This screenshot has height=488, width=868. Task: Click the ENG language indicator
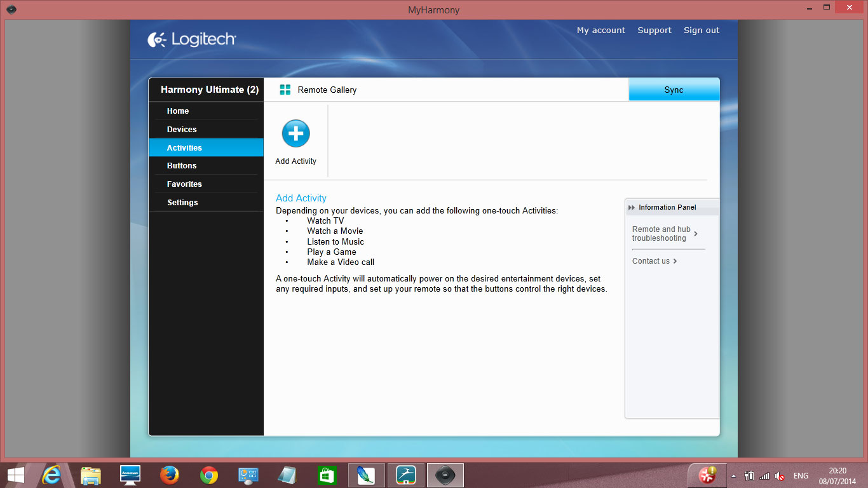pos(801,475)
